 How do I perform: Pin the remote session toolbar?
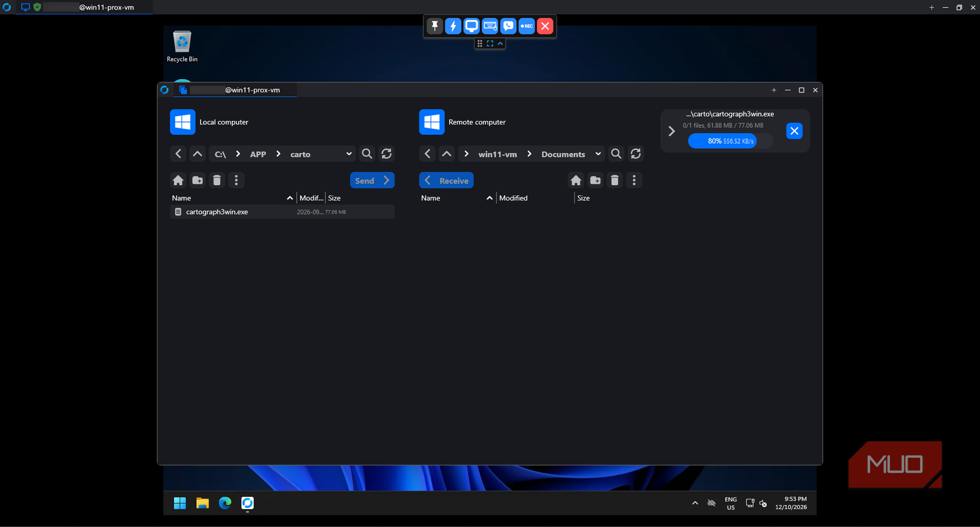[435, 26]
